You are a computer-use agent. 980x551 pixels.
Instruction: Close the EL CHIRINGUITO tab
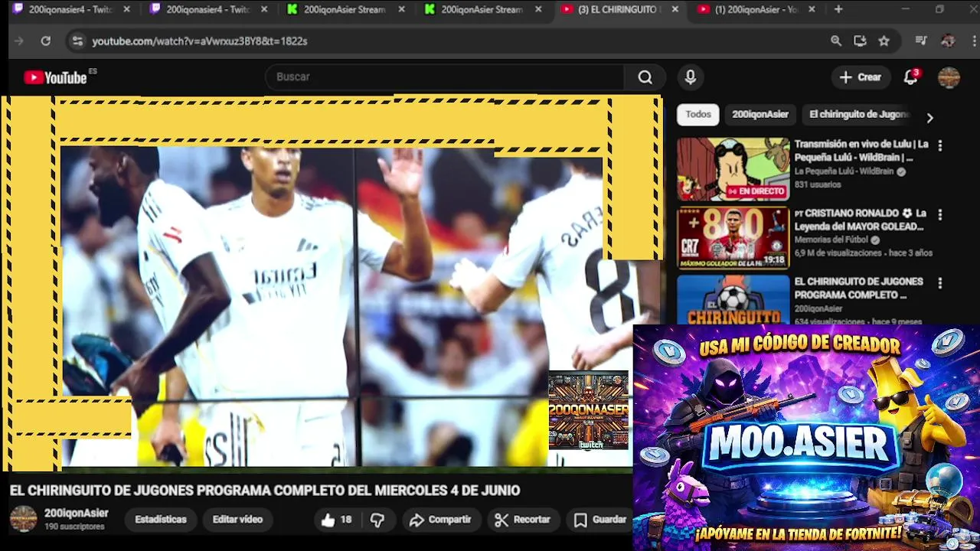[x=675, y=10]
